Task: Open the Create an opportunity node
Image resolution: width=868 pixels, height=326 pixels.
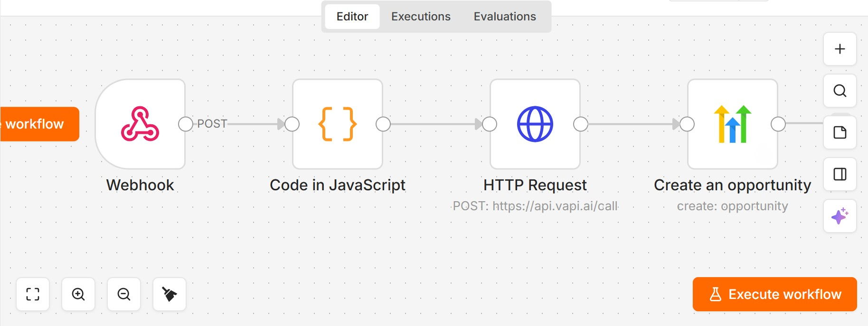Action: coord(733,124)
